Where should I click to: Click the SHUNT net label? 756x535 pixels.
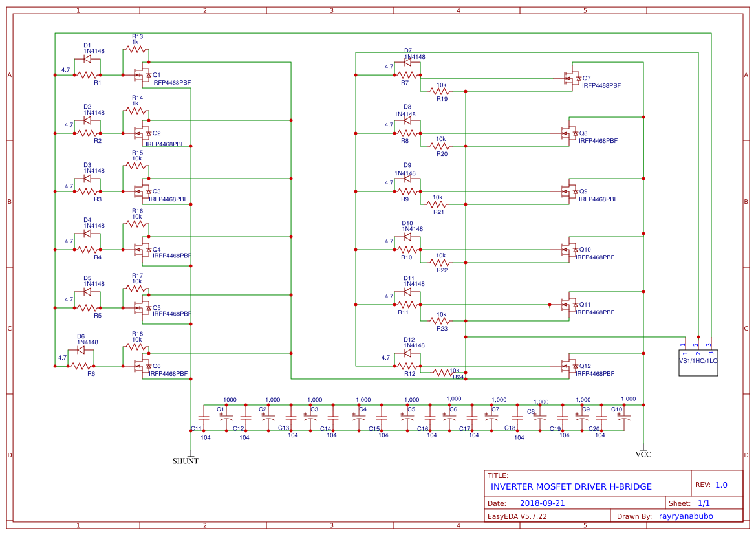pyautogui.click(x=186, y=461)
